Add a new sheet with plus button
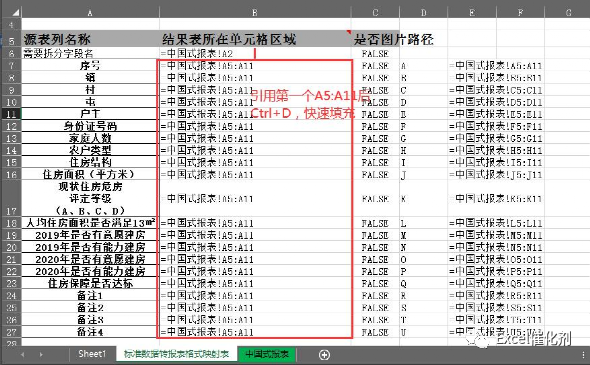The width and height of the screenshot is (590, 365). coord(324,354)
